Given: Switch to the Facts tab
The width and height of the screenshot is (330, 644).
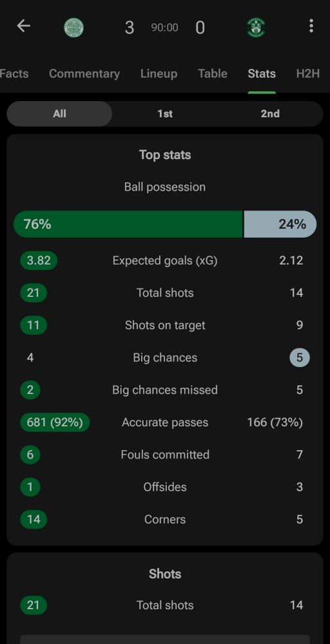Looking at the screenshot, I should 14,74.
